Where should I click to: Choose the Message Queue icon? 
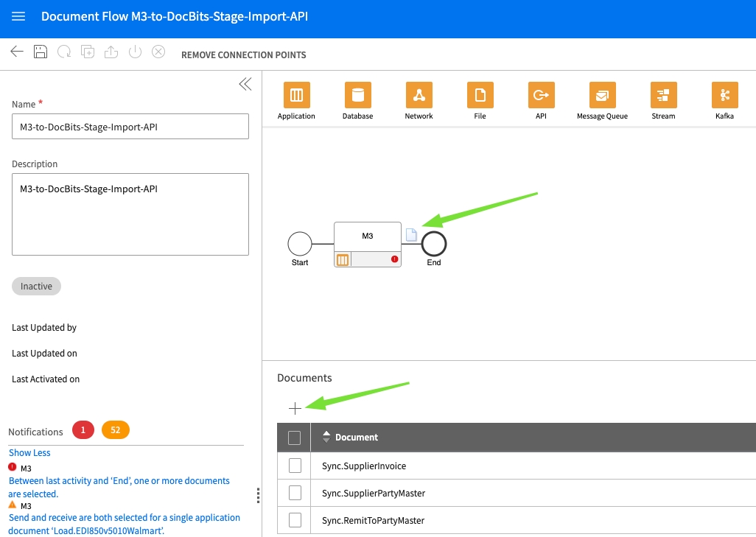click(x=602, y=95)
